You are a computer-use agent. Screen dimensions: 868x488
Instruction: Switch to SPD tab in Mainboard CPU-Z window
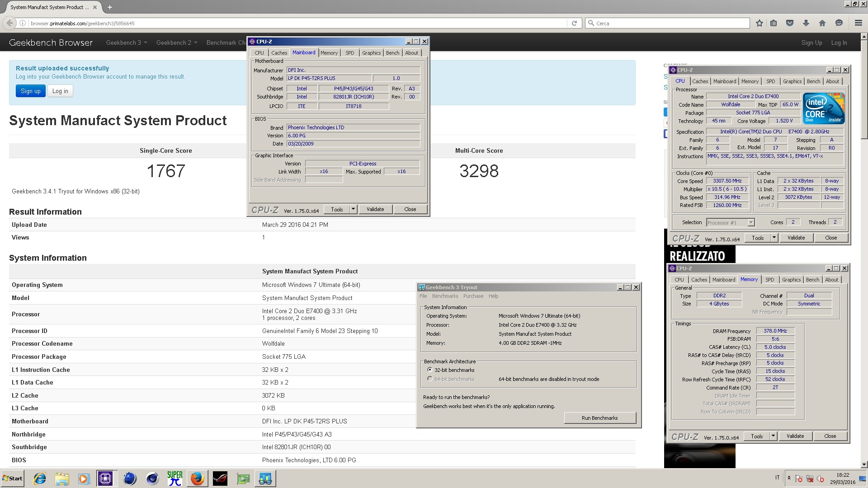point(349,53)
